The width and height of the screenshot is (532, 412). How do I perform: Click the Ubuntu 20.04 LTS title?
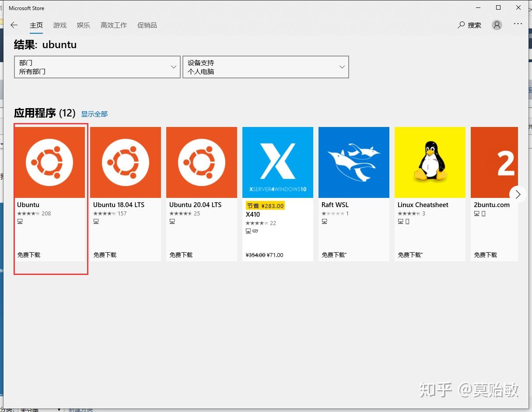pos(196,205)
